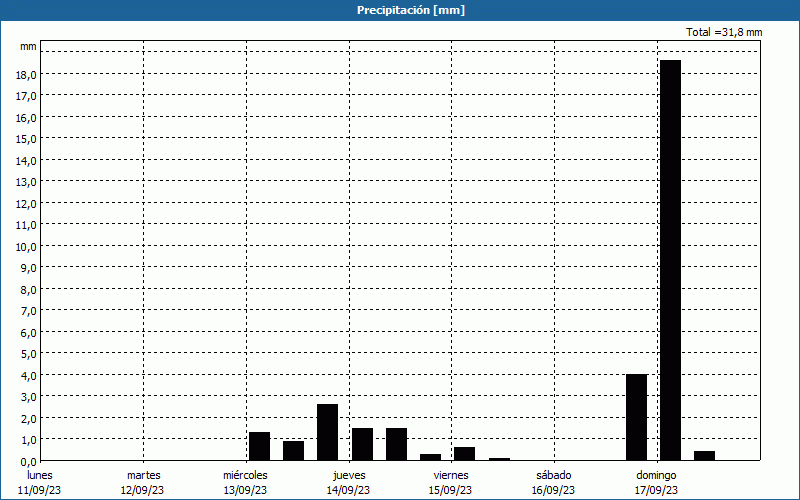Click the 13,0 y-axis value
800x500 pixels.
(26, 182)
